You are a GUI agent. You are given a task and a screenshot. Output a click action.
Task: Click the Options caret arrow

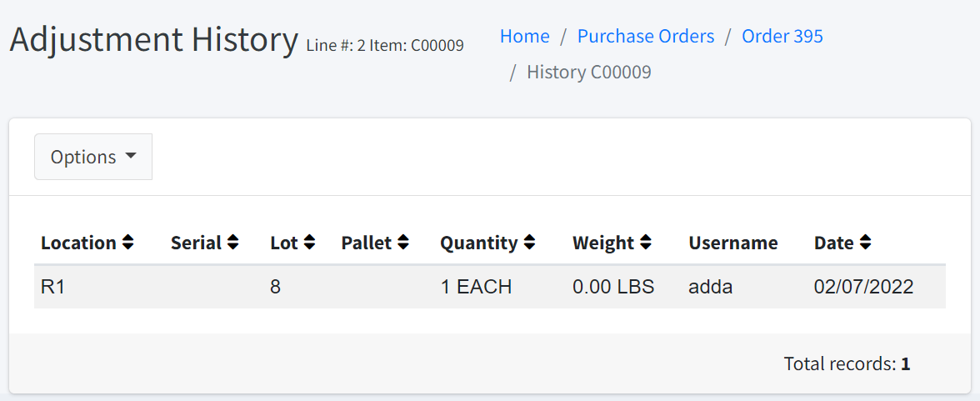[x=130, y=157]
